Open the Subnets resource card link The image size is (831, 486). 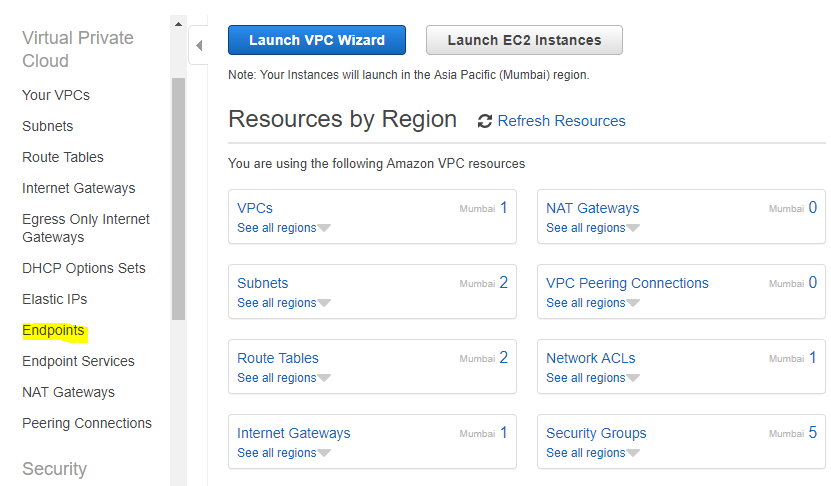click(x=262, y=283)
